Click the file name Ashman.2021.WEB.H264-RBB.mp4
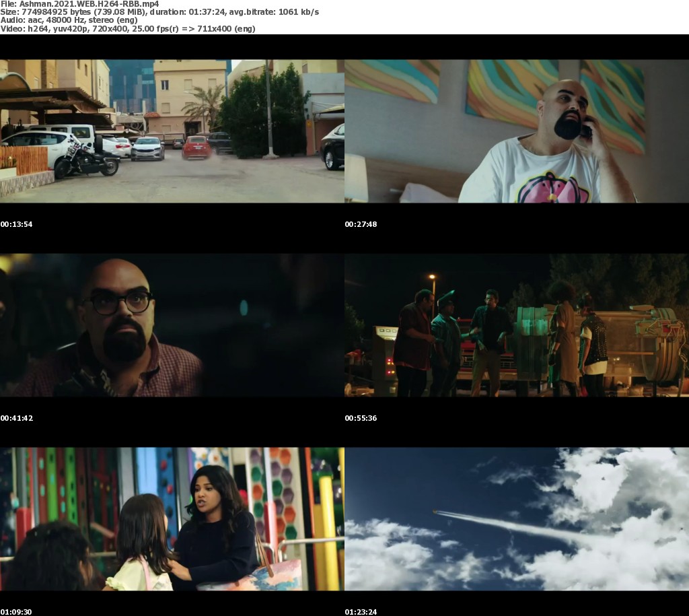Screen dimensions: 689x616 click(x=79, y=3)
